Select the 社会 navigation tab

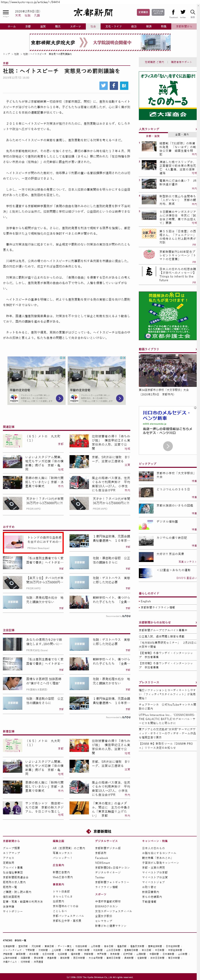click(x=93, y=27)
